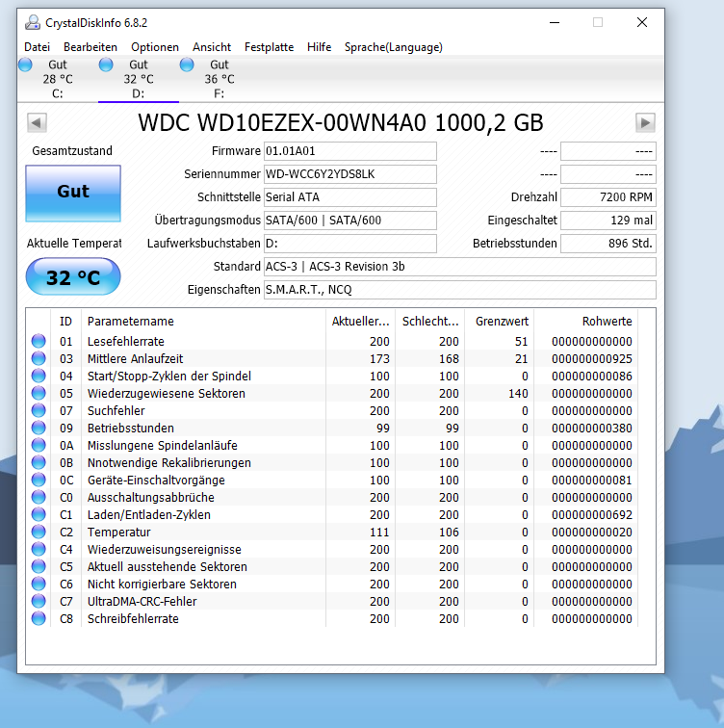Click the Parametername column header

[204, 322]
